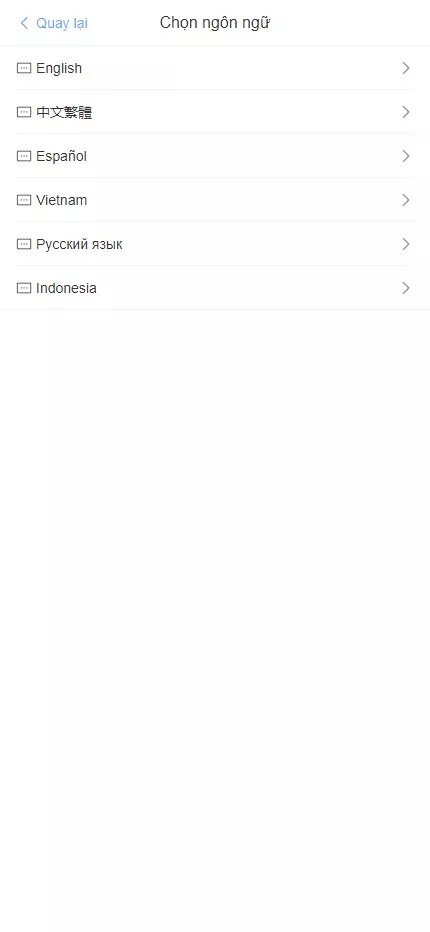Open the chevron on the Русский язык row
Viewport: 430px width, 932px height.
pos(406,244)
